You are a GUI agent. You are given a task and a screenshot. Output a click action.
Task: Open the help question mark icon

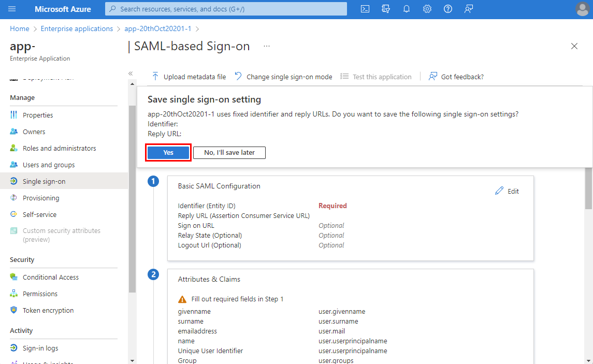[448, 9]
